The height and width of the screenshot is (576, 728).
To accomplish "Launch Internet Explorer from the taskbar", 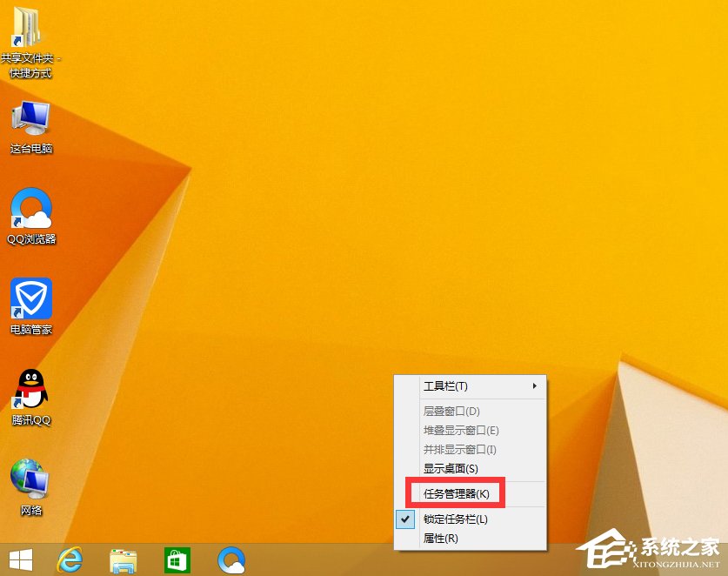I will point(70,559).
